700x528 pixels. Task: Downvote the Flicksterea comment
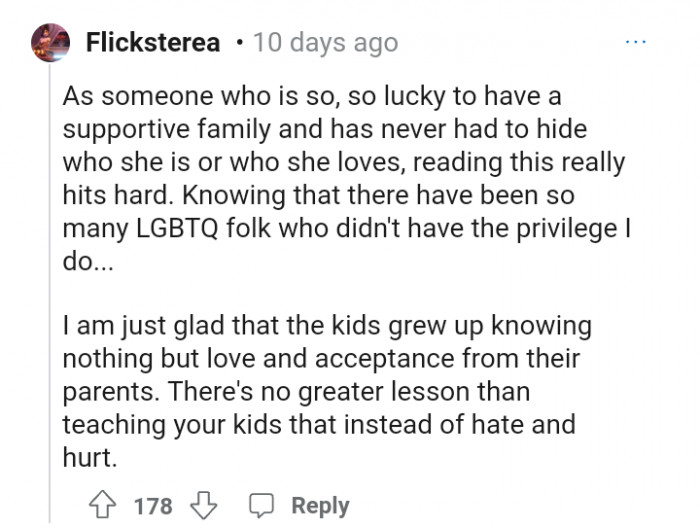[x=204, y=505]
